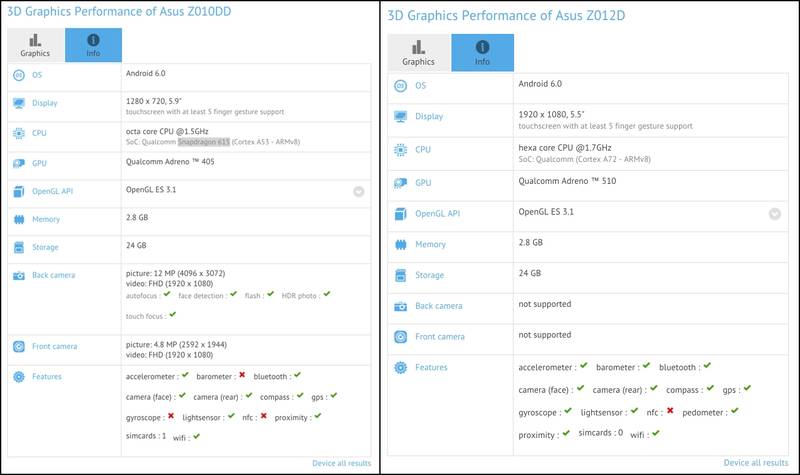800x475 pixels.
Task: Click Memory icon in Z010DD panel
Action: (x=19, y=219)
